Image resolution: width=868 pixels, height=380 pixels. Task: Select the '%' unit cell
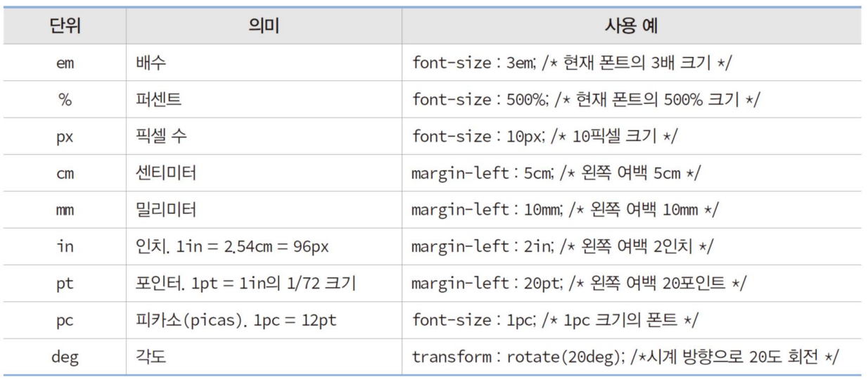coord(65,99)
